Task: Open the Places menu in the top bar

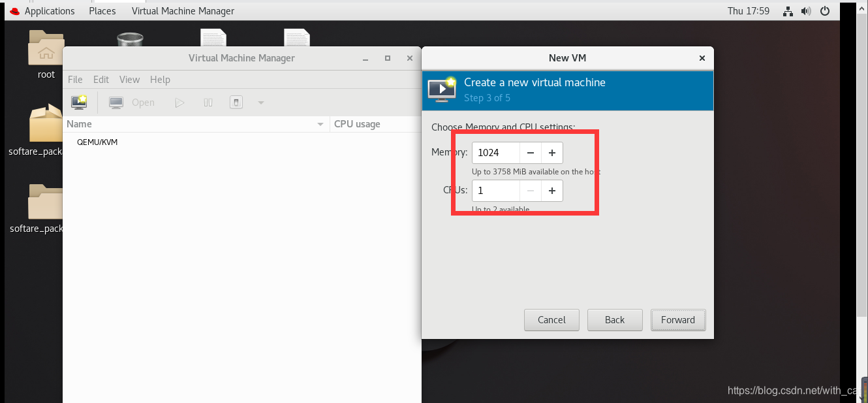Action: (x=102, y=11)
